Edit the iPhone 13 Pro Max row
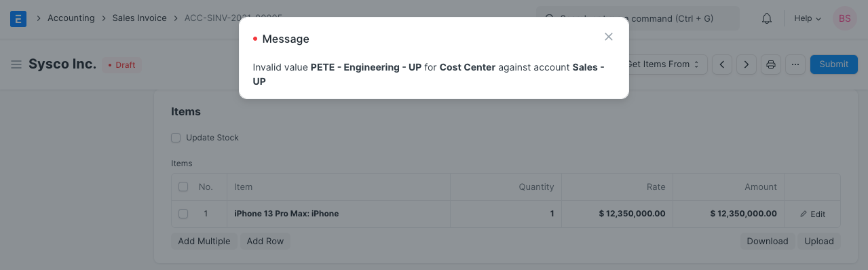The image size is (868, 270). pos(812,214)
